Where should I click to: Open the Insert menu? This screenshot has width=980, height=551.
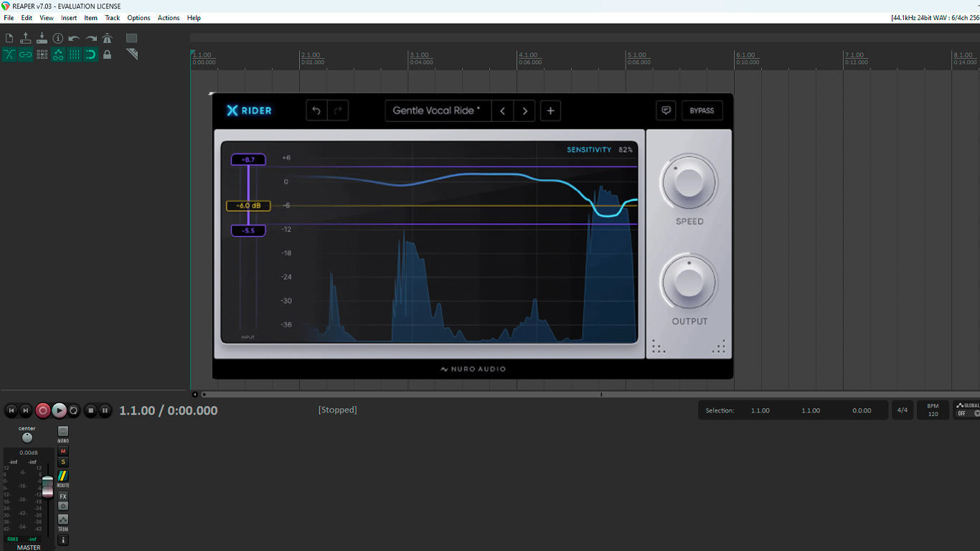(x=69, y=18)
